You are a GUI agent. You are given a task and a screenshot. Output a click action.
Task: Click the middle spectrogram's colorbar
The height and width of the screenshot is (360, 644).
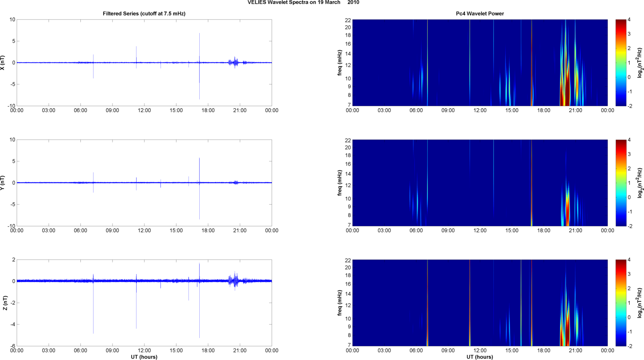point(620,183)
